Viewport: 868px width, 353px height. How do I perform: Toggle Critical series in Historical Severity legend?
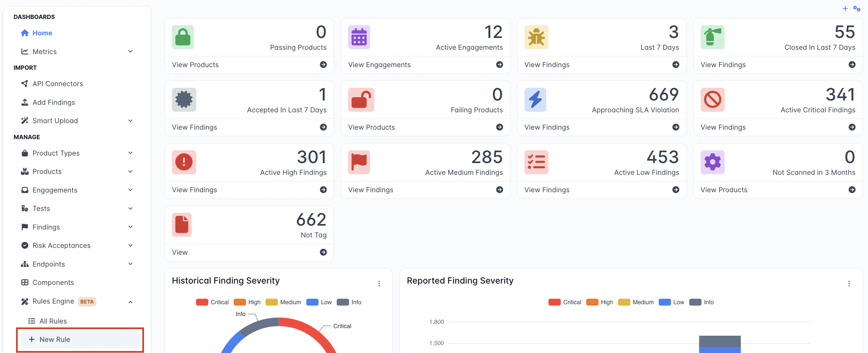[x=212, y=302]
